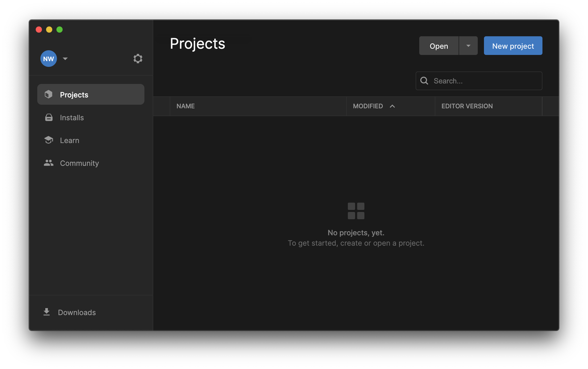Click the NAME column header

coord(186,106)
